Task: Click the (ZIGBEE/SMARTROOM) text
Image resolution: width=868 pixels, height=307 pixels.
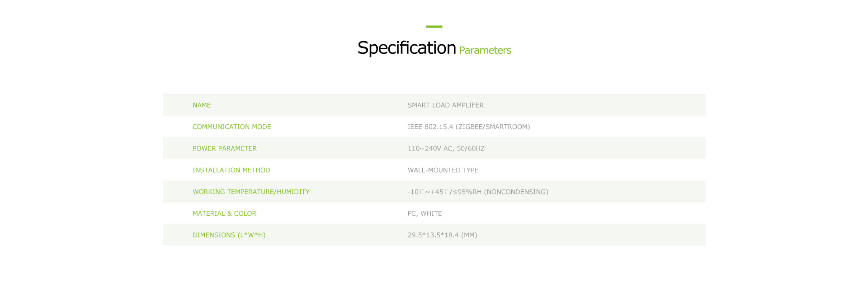Action: (x=493, y=127)
